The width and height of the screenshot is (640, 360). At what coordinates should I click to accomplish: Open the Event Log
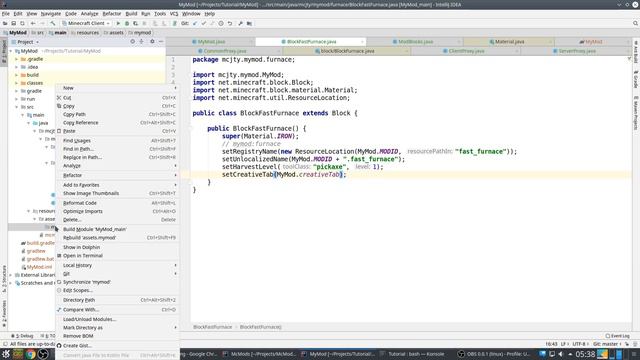point(618,336)
